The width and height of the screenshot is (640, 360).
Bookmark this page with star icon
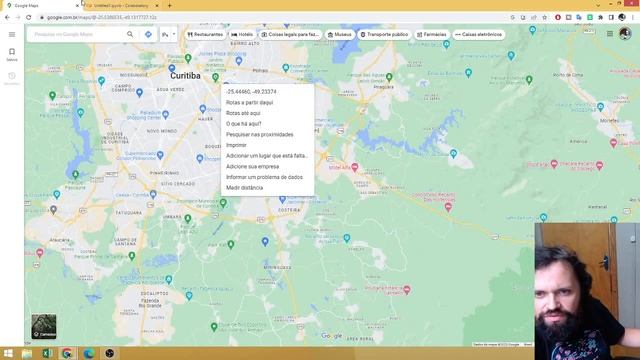coord(544,18)
